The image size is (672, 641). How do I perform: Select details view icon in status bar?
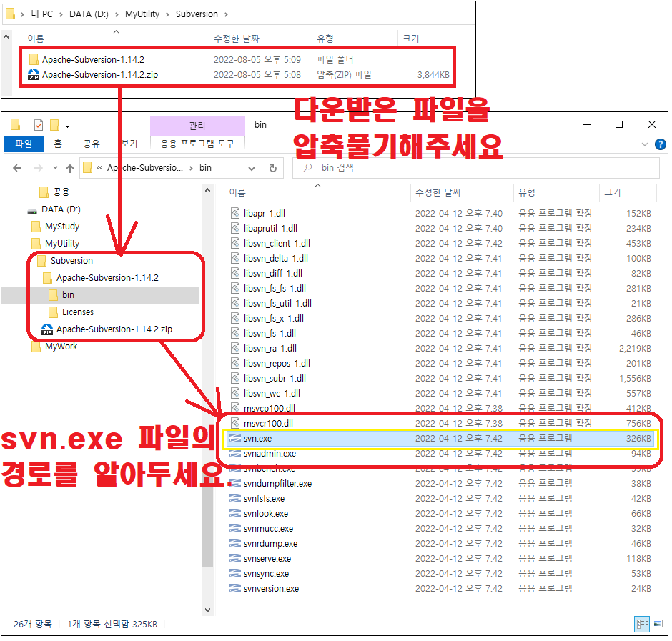[641, 624]
